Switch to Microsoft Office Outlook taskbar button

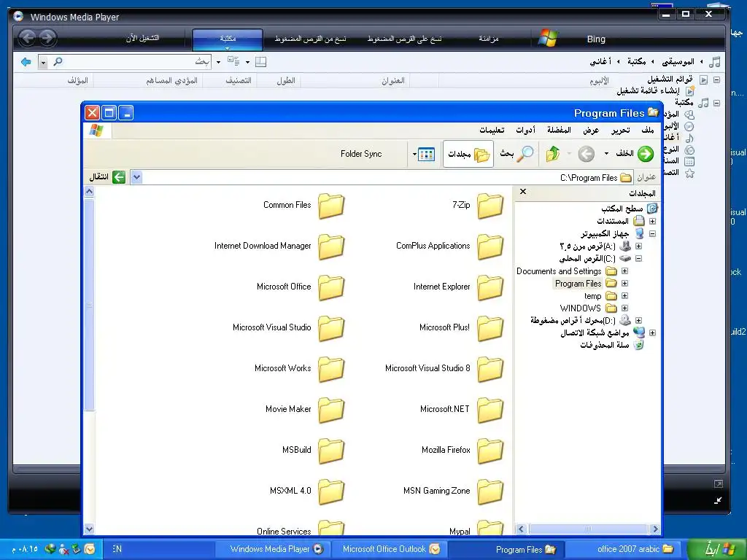tap(390, 549)
